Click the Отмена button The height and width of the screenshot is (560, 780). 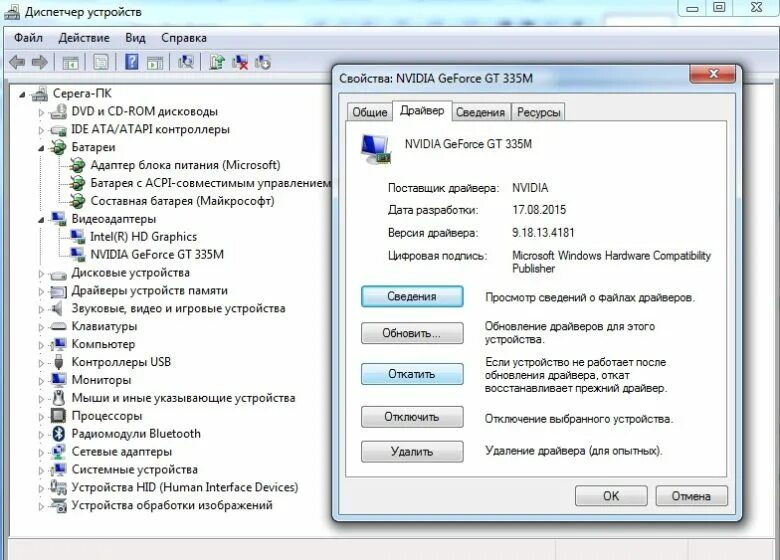point(691,496)
